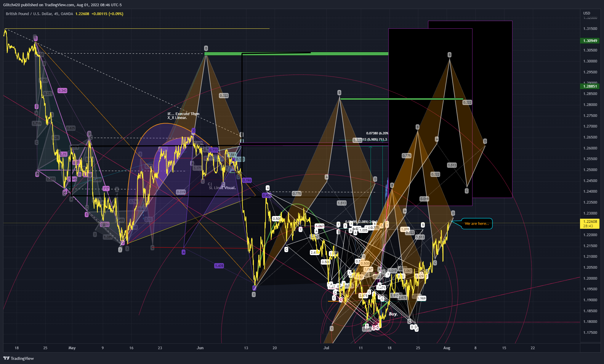Click the 1.25000 price axis tick
604x364 pixels.
[590, 170]
